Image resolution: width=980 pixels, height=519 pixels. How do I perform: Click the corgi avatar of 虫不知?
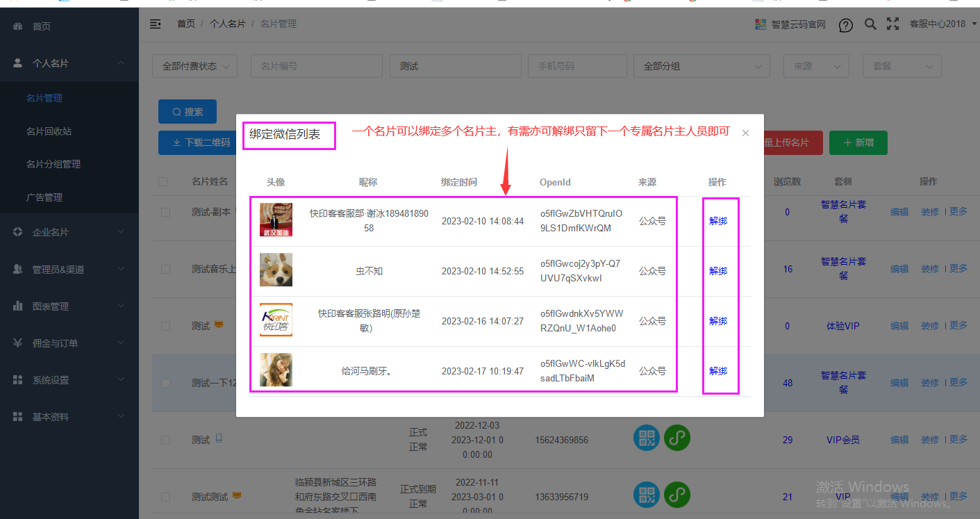276,270
